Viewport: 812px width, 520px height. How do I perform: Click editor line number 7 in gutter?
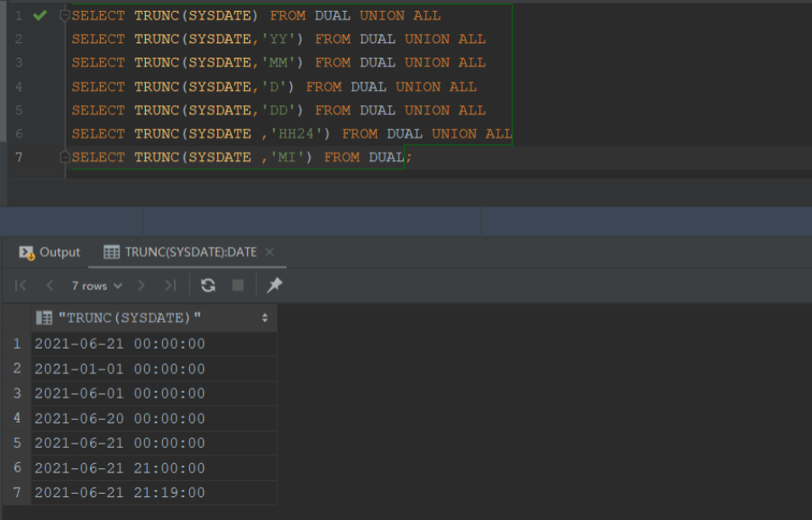click(x=19, y=157)
